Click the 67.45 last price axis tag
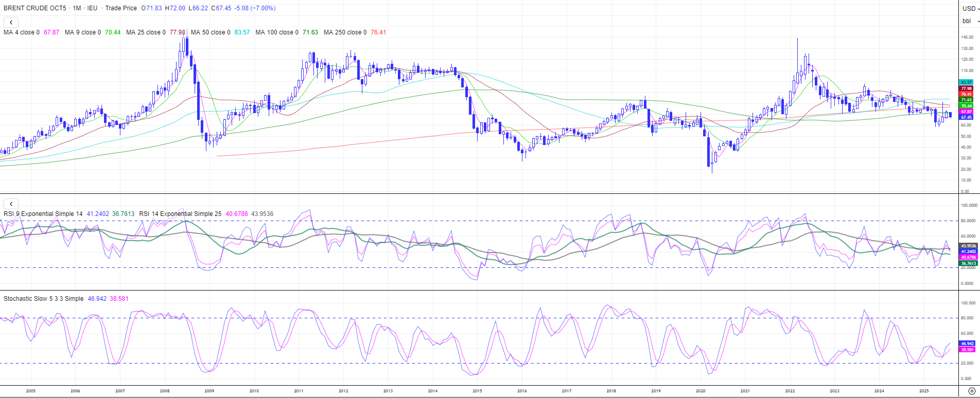 [x=966, y=117]
